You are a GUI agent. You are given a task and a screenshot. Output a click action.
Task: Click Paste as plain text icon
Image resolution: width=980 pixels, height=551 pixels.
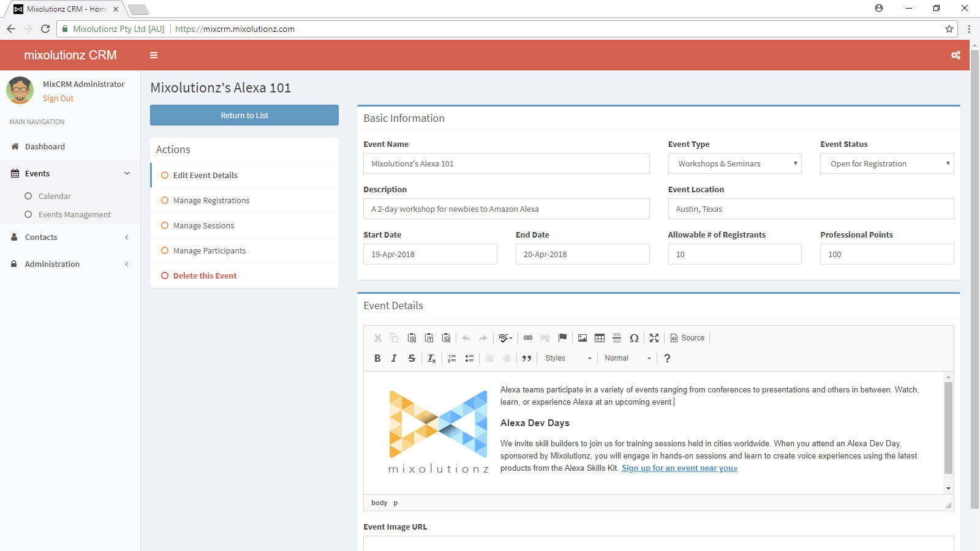429,338
